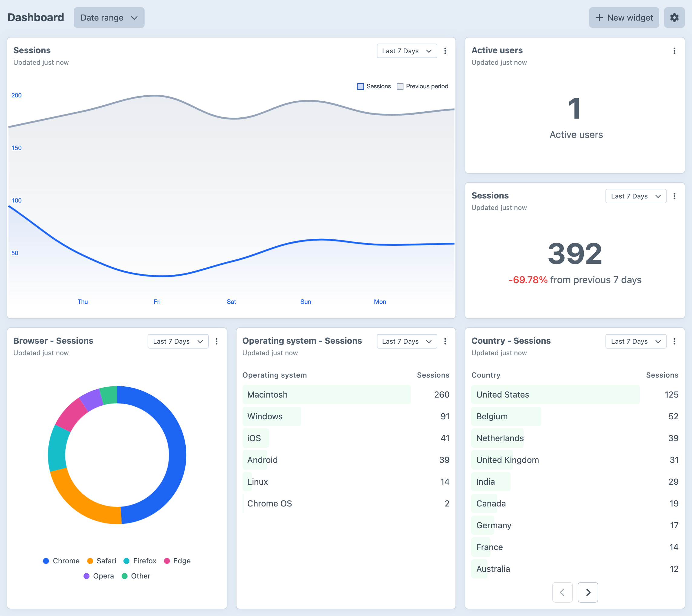
Task: Expand Last 7 Days in Country widget
Action: (636, 341)
